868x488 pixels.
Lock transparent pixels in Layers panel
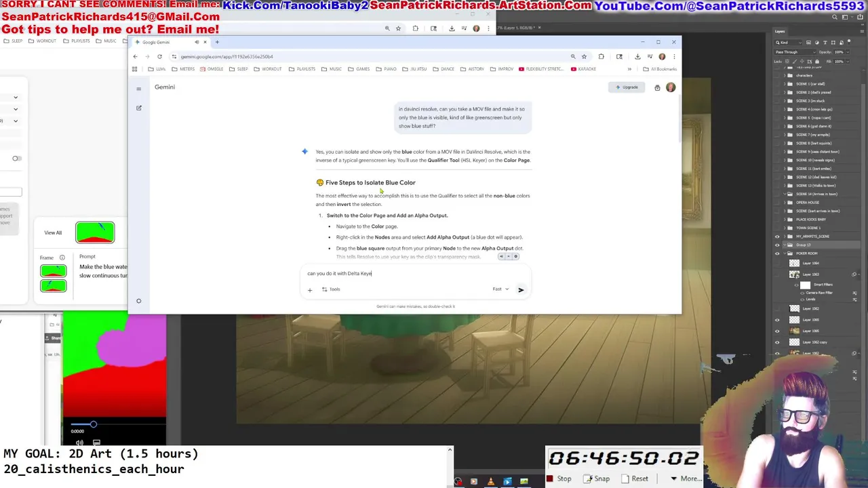787,62
